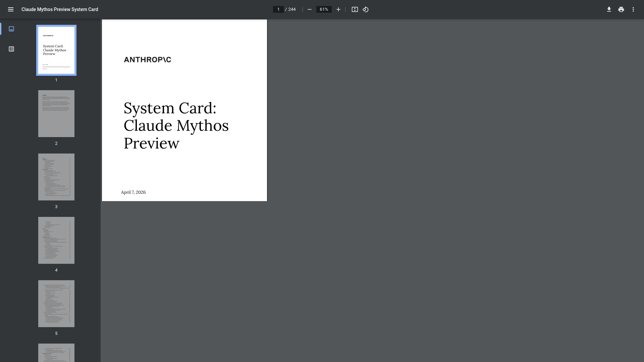Jump to the page 3 thumbnail

click(56, 177)
